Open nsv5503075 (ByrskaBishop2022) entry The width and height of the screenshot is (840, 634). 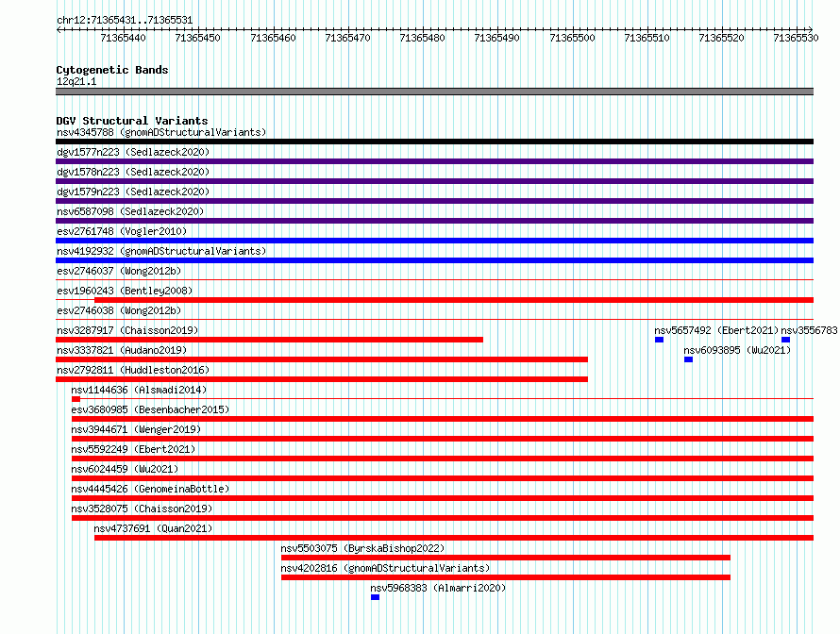coord(362,548)
